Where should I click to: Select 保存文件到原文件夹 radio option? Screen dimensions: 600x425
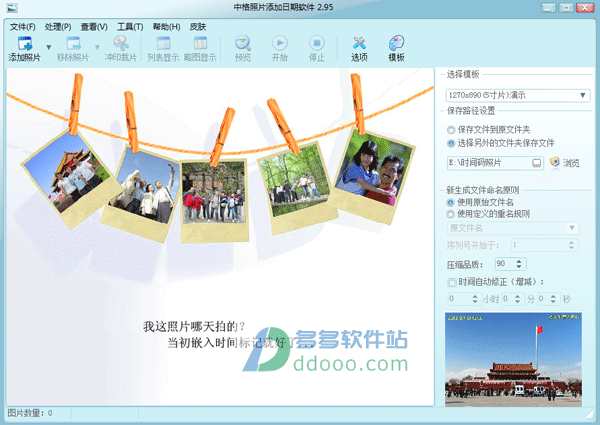451,130
